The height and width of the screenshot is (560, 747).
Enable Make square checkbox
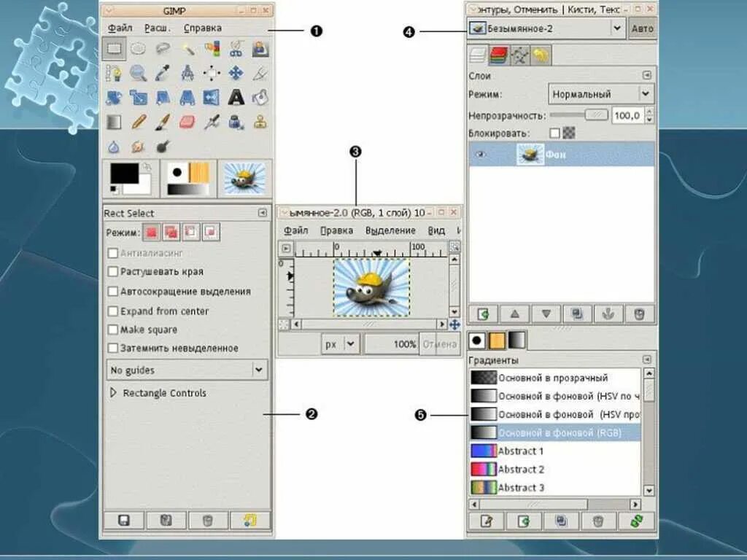pos(113,330)
